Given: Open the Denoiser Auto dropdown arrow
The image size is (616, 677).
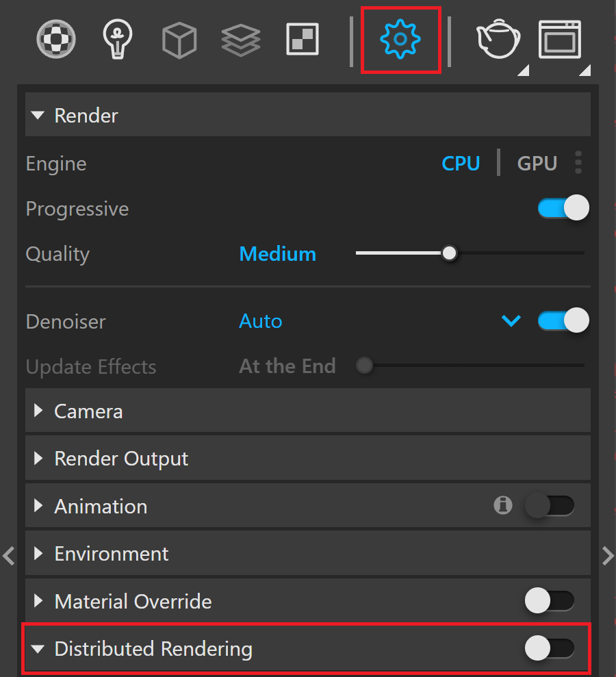Looking at the screenshot, I should tap(511, 321).
